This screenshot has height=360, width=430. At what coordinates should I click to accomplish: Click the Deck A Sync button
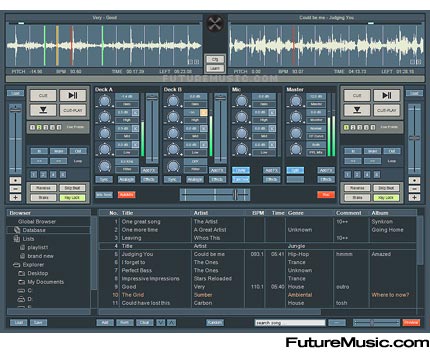click(104, 179)
